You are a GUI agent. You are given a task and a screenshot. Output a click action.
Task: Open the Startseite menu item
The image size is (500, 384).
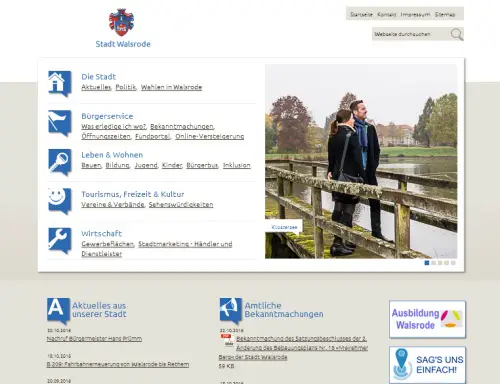[x=361, y=15]
